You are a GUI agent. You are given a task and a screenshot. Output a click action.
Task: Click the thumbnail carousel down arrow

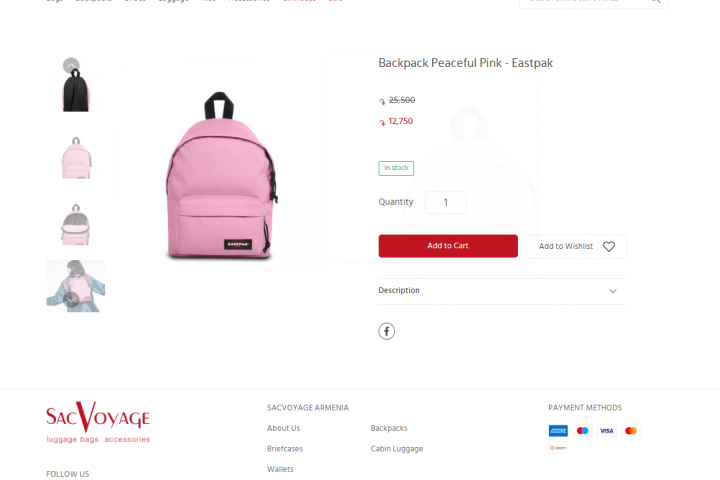(71, 299)
